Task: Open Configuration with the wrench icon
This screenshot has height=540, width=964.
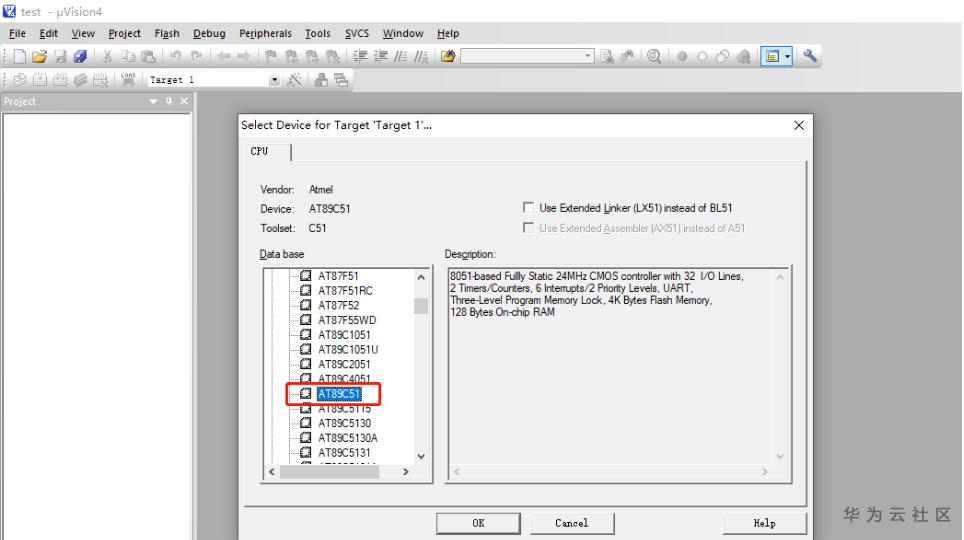Action: coord(810,56)
